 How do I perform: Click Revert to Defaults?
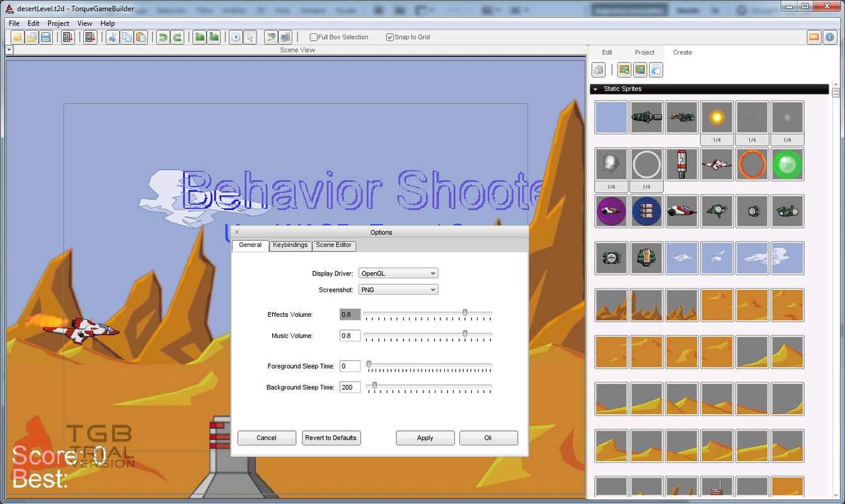(331, 438)
